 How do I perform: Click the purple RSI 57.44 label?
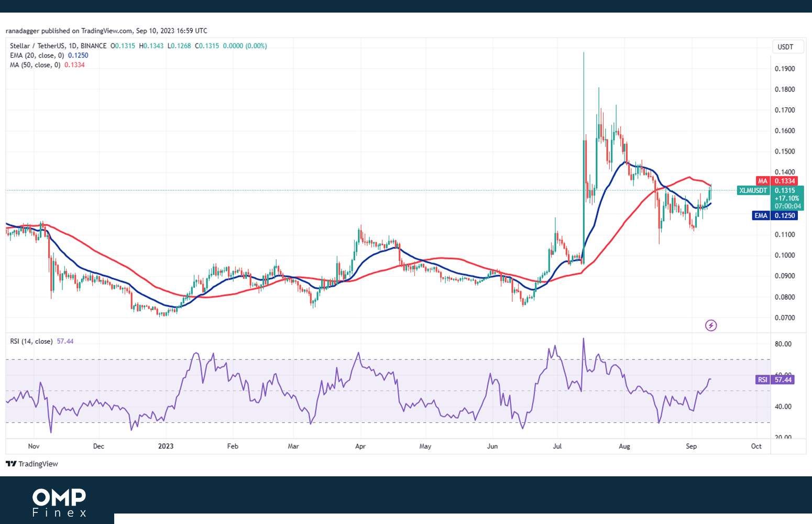[775, 379]
